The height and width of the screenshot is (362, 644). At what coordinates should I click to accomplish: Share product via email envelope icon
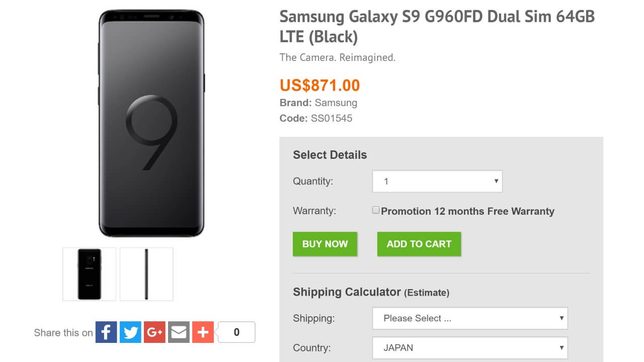tap(179, 332)
